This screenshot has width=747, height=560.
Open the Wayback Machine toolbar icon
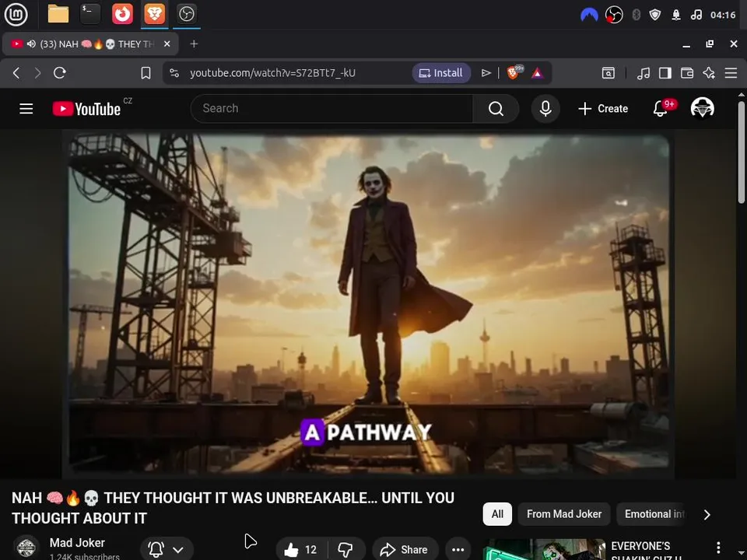tap(608, 73)
